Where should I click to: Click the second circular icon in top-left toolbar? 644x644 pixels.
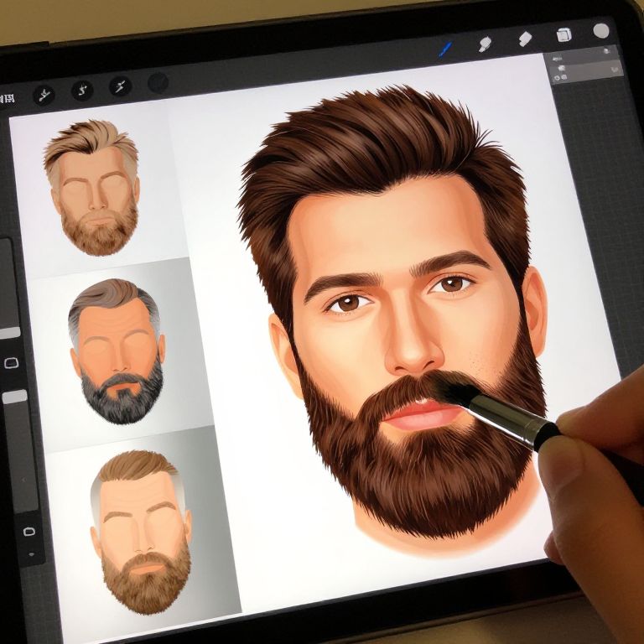pyautogui.click(x=82, y=90)
